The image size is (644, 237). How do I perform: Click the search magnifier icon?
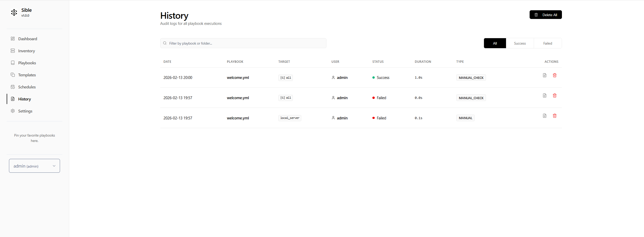(x=165, y=43)
